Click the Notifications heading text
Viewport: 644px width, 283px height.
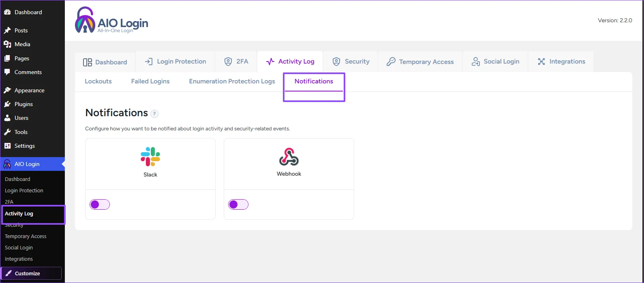tap(117, 113)
